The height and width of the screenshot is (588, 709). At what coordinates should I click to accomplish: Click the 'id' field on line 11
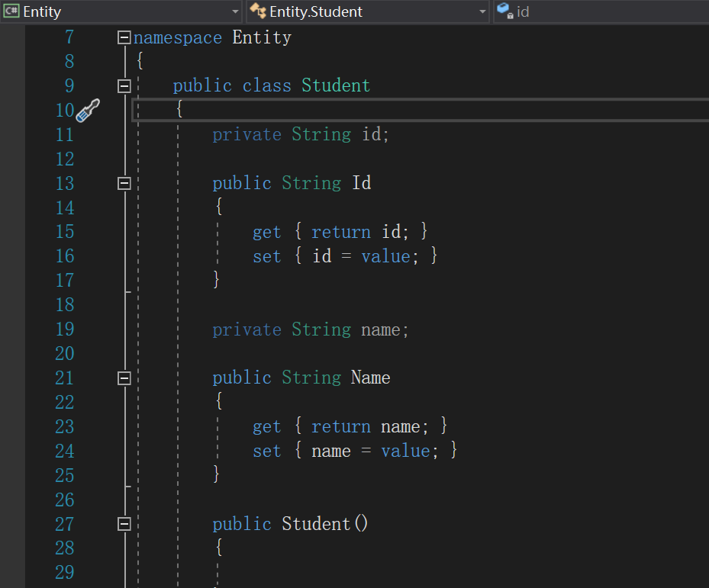coord(372,134)
